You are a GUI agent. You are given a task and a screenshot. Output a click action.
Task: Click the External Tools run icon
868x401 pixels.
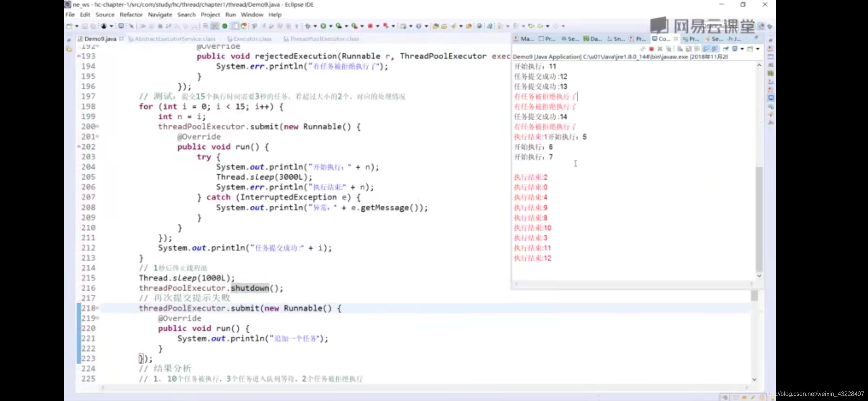tap(355, 26)
